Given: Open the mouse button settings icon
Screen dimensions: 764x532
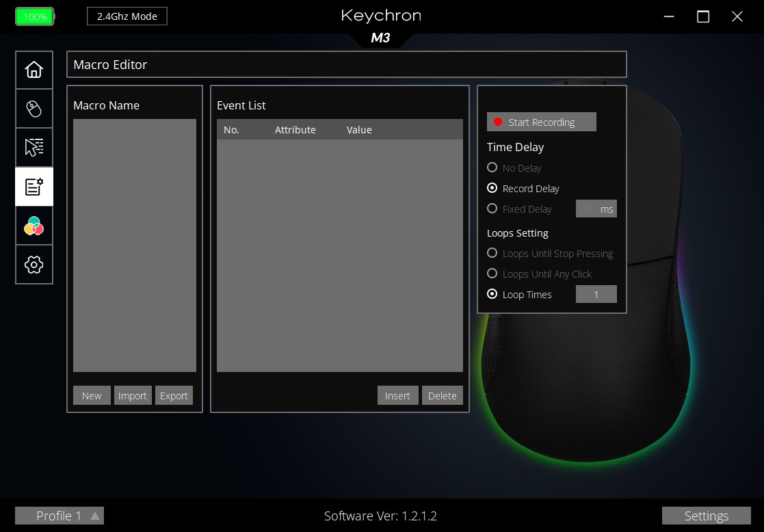Looking at the screenshot, I should tap(34, 109).
